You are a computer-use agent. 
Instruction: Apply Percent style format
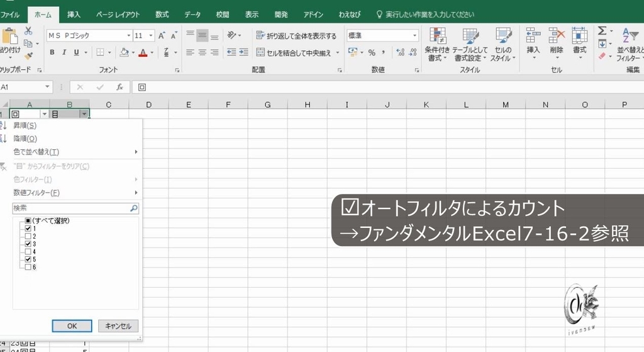pos(372,52)
